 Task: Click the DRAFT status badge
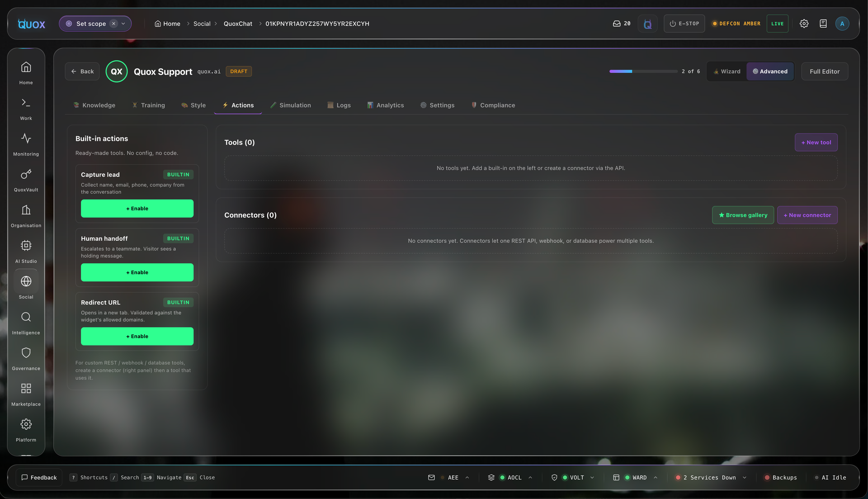click(x=239, y=71)
